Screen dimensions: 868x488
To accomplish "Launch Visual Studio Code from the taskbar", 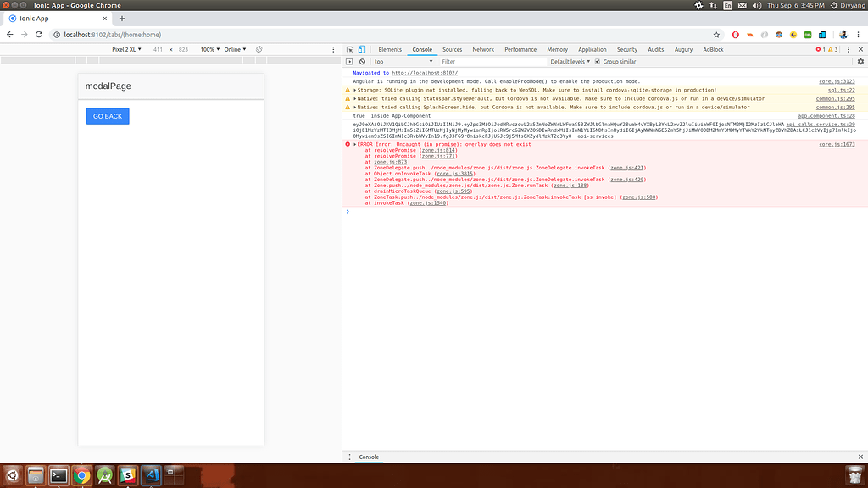I will 152,475.
